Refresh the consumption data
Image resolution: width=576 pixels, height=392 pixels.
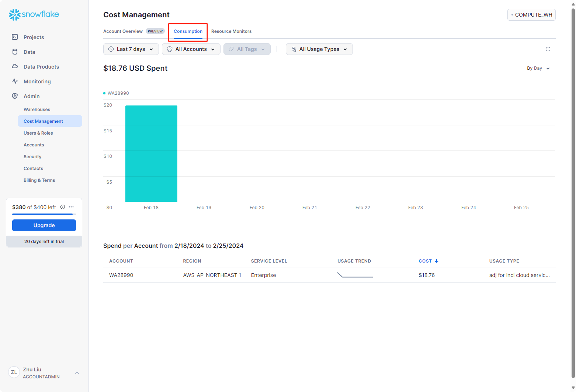(x=548, y=49)
